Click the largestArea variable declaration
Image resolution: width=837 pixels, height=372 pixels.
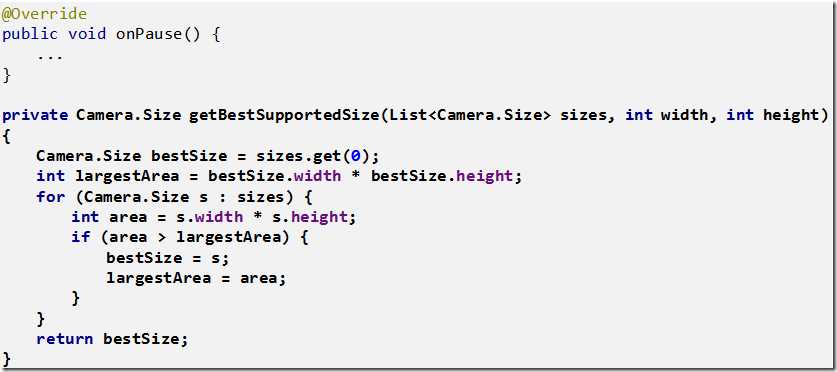click(x=135, y=177)
